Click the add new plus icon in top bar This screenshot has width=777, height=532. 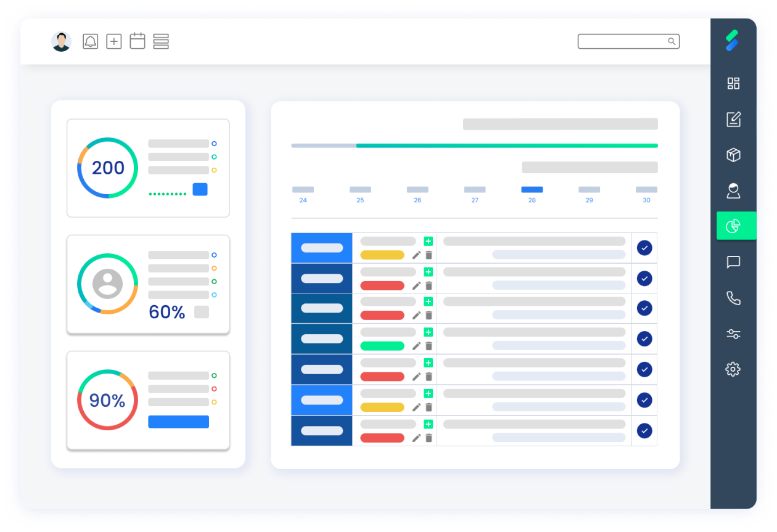(x=114, y=41)
